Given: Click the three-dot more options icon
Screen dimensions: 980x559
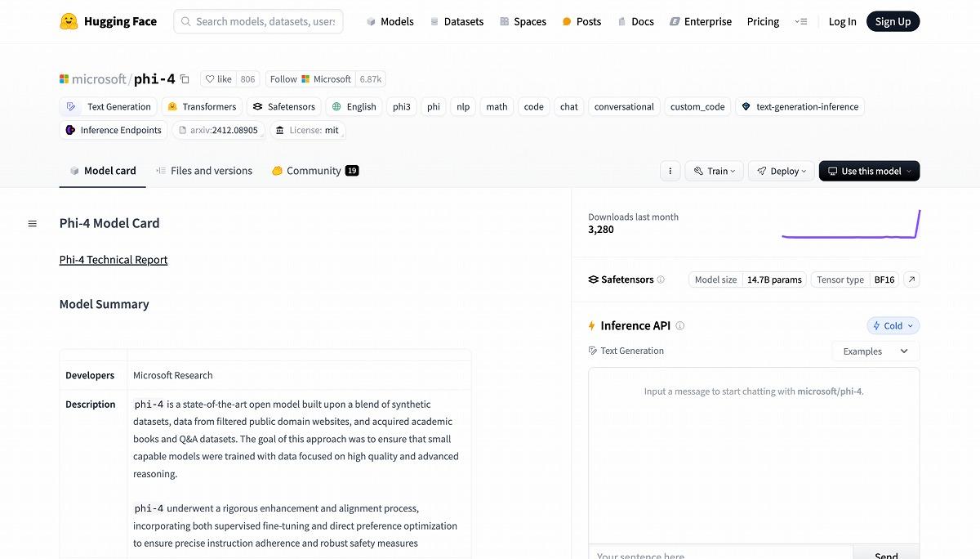Looking at the screenshot, I should (x=670, y=171).
